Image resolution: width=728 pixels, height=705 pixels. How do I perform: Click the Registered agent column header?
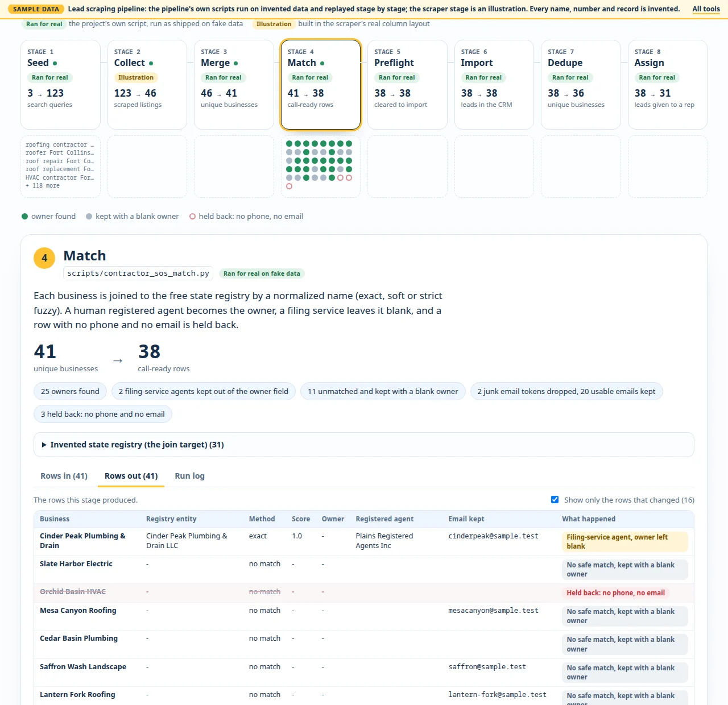pyautogui.click(x=384, y=519)
